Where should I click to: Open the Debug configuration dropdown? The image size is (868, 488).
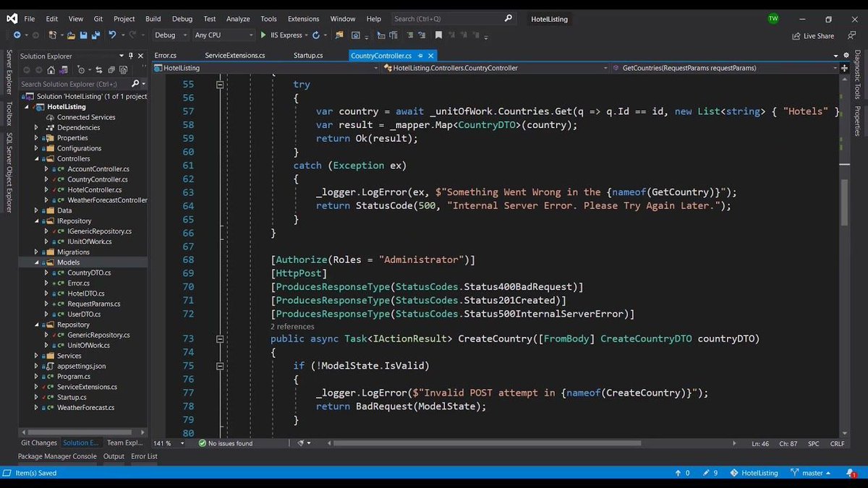pos(171,35)
